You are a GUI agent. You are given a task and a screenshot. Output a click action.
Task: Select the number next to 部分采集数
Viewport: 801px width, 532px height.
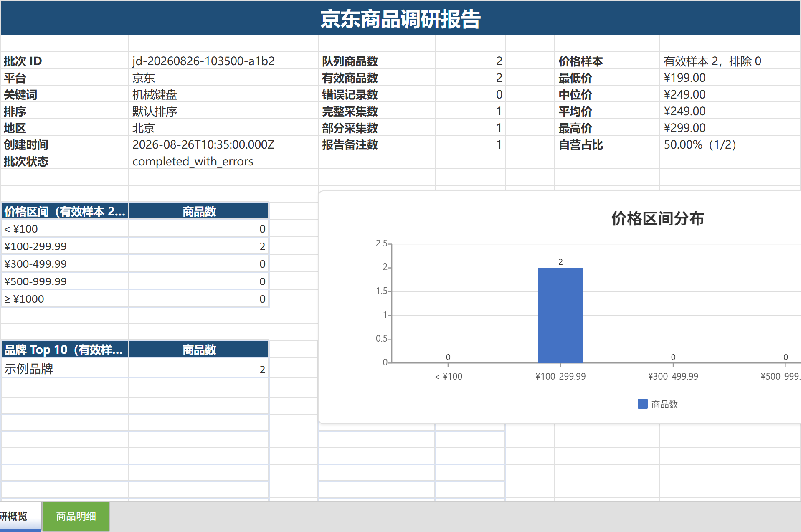(x=470, y=128)
